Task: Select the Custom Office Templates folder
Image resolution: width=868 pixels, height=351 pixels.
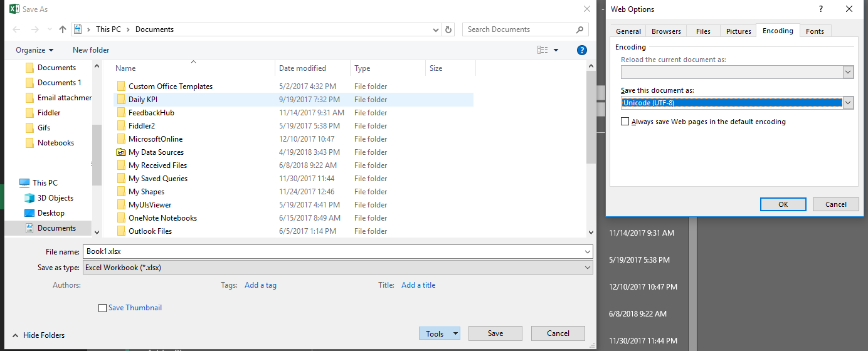Action: coord(171,86)
